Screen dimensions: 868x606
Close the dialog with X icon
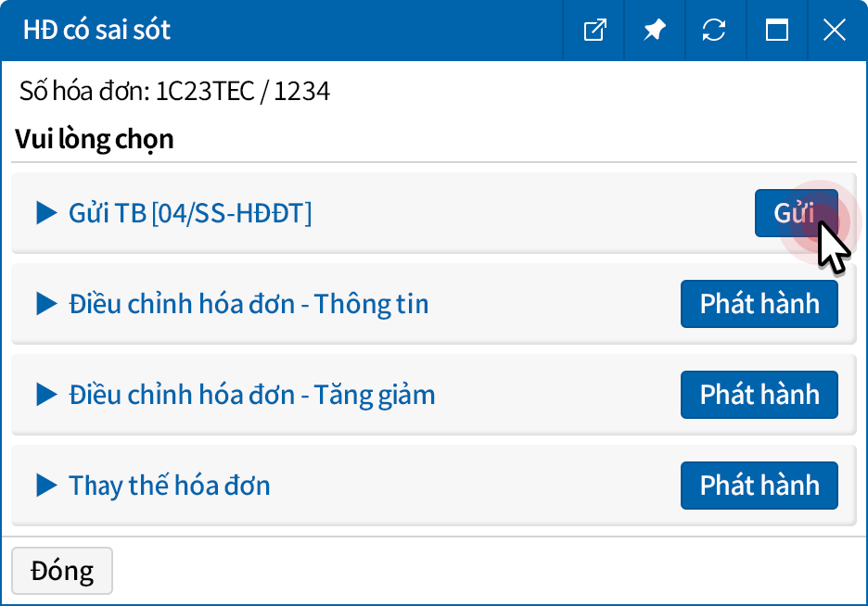coord(835,31)
